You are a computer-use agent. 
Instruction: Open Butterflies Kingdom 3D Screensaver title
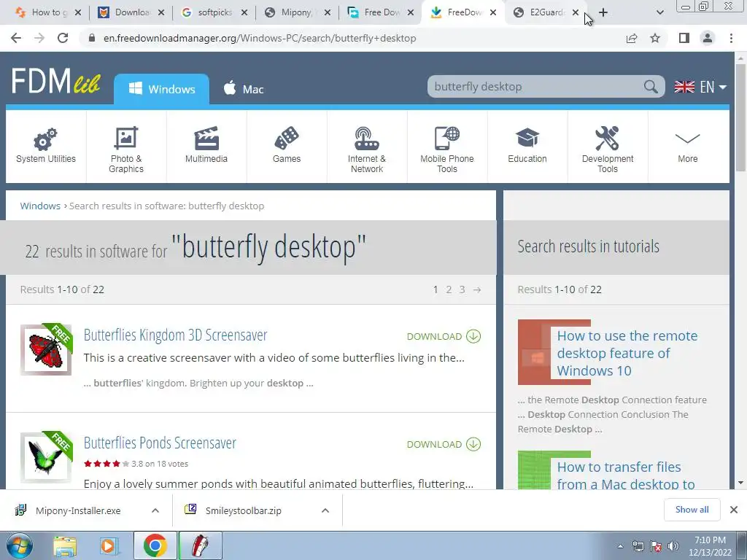[x=175, y=335]
